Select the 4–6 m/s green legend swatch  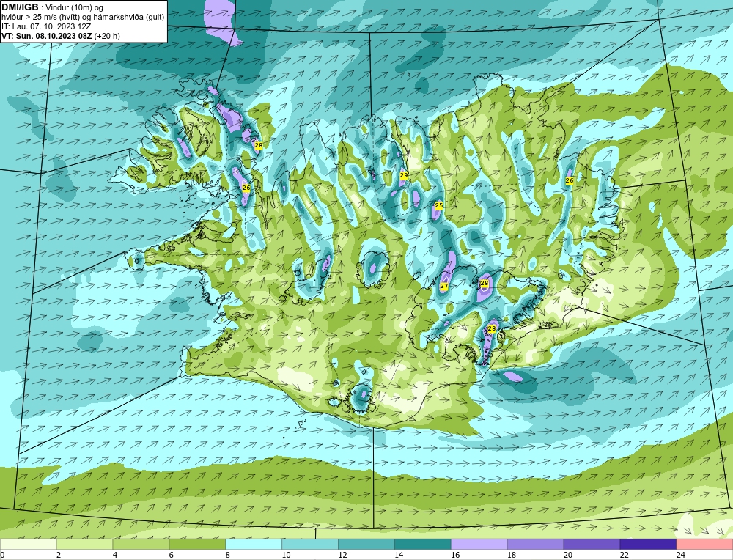(x=141, y=545)
